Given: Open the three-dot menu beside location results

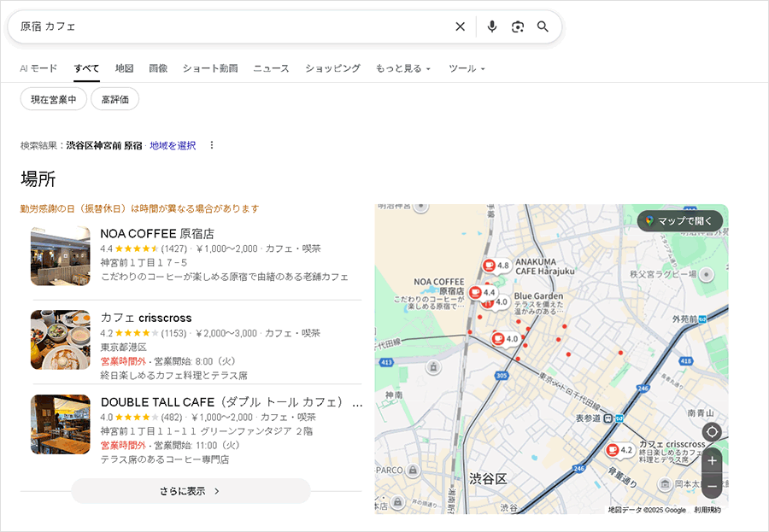Looking at the screenshot, I should click(x=212, y=145).
